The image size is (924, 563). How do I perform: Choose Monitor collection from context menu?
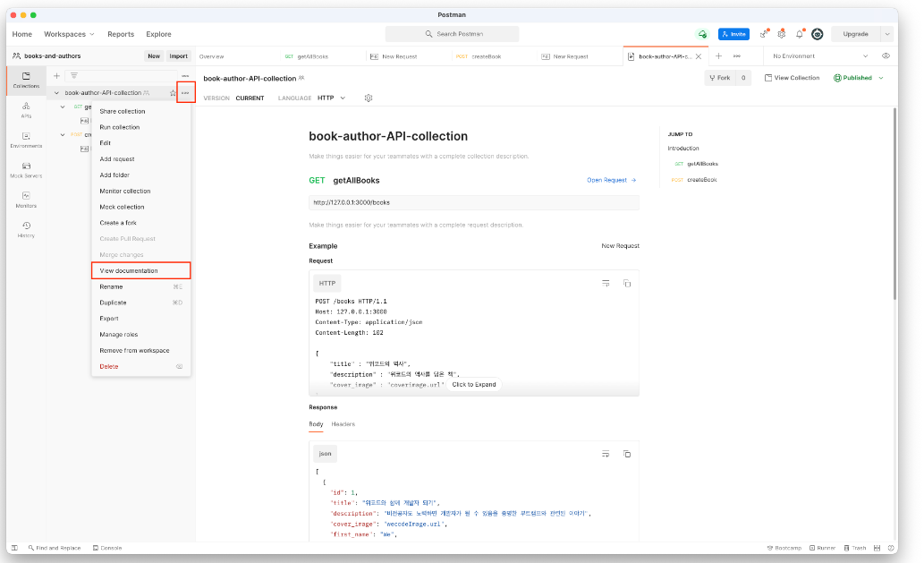[x=140, y=191]
